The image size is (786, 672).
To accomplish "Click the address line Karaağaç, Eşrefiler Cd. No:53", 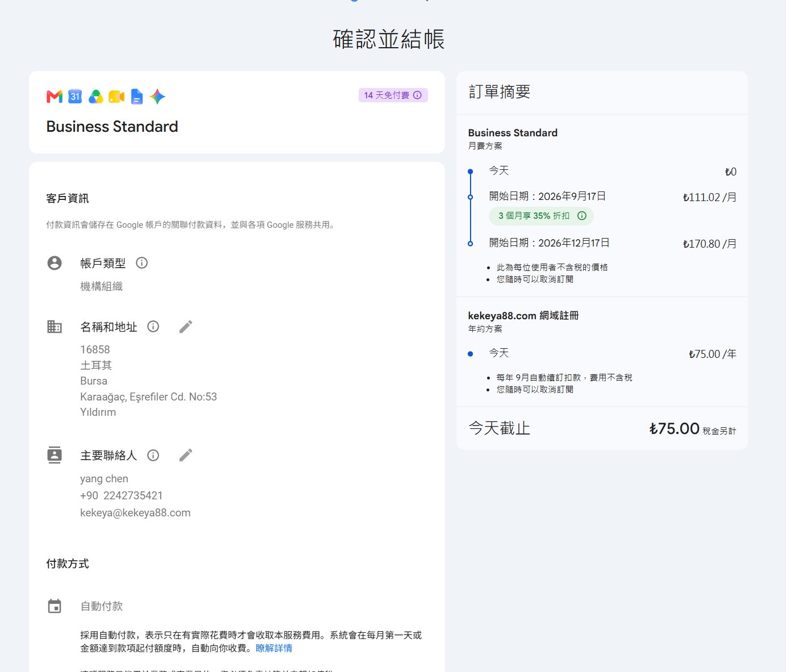I will pos(148,397).
